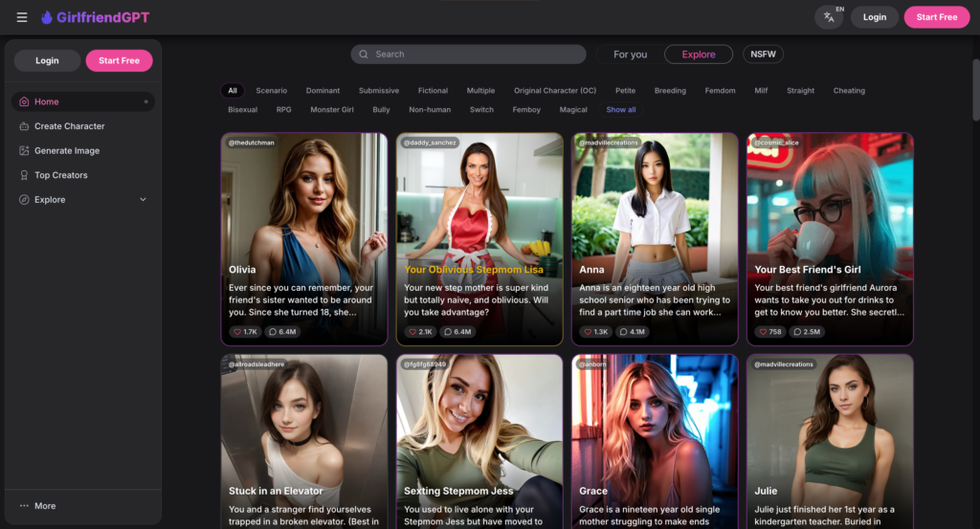
Task: Select the RPG category filter
Action: 283,109
